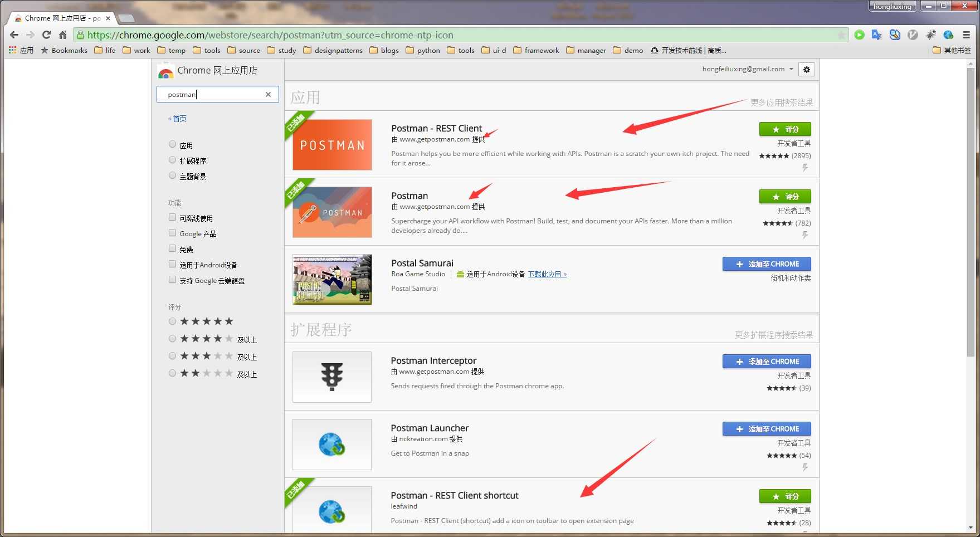Image resolution: width=980 pixels, height=537 pixels.
Task: Select the 主题背景 radio filter
Action: (x=172, y=175)
